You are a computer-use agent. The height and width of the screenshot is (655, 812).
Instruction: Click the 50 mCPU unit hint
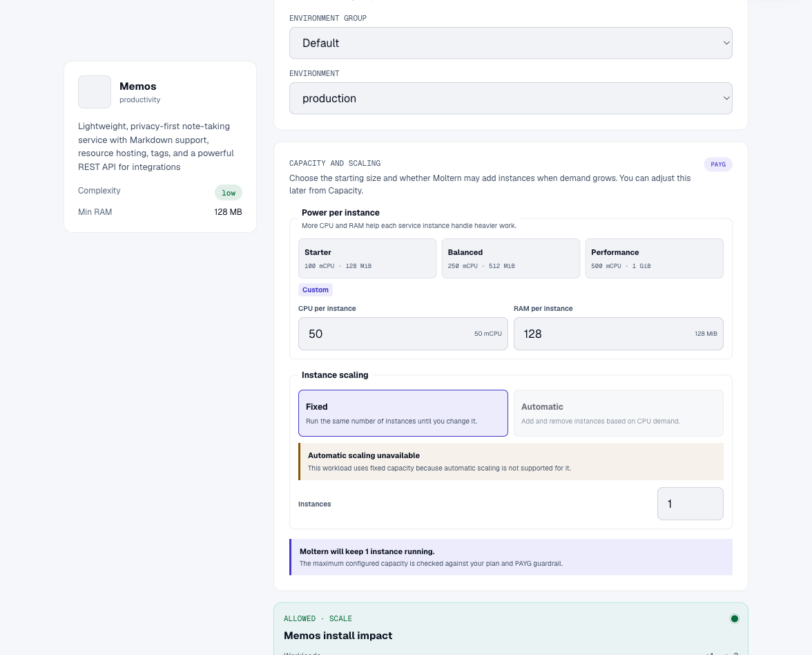(487, 334)
